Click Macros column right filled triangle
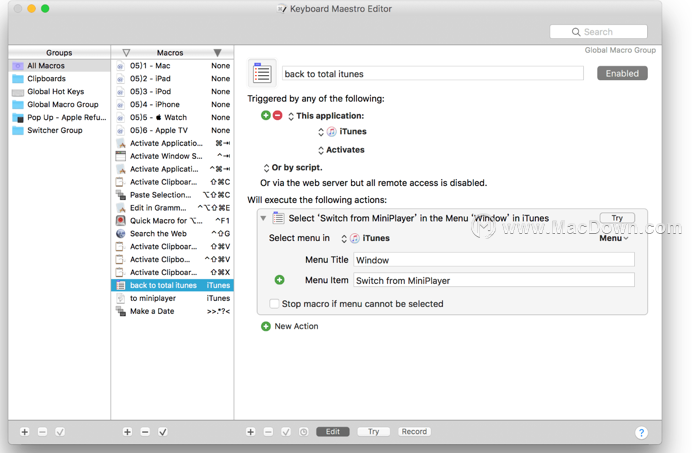Viewport: 692px width, 453px height. click(x=218, y=53)
